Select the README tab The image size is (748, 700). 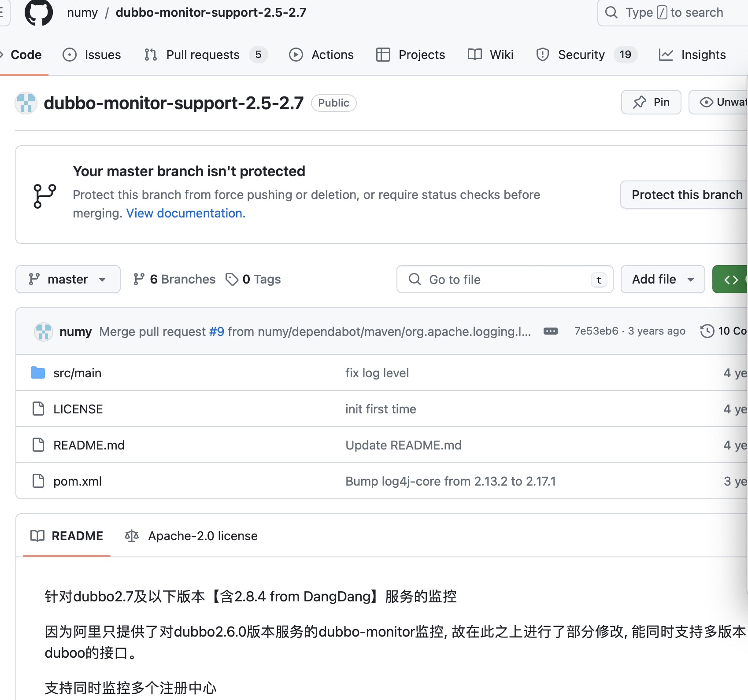[67, 536]
